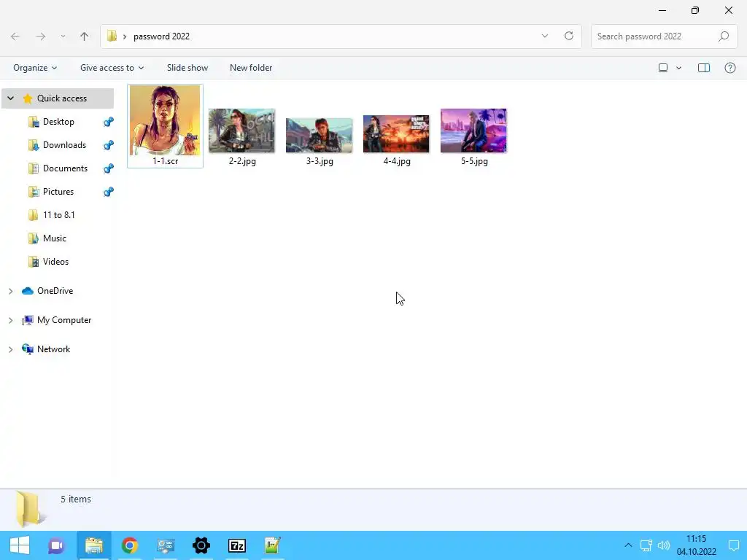The width and height of the screenshot is (747, 560).
Task: Toggle the preview pane
Action: (704, 68)
